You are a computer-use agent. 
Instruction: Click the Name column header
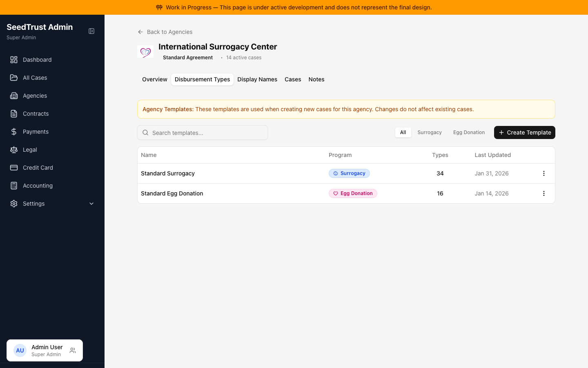[x=149, y=155]
